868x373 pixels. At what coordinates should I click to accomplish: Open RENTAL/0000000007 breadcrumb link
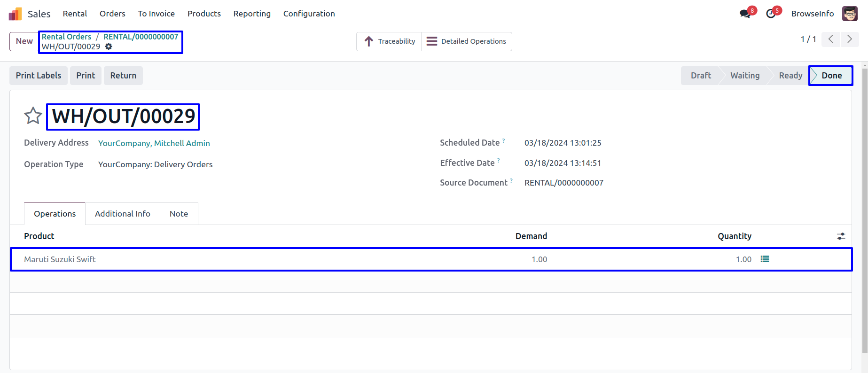(141, 37)
